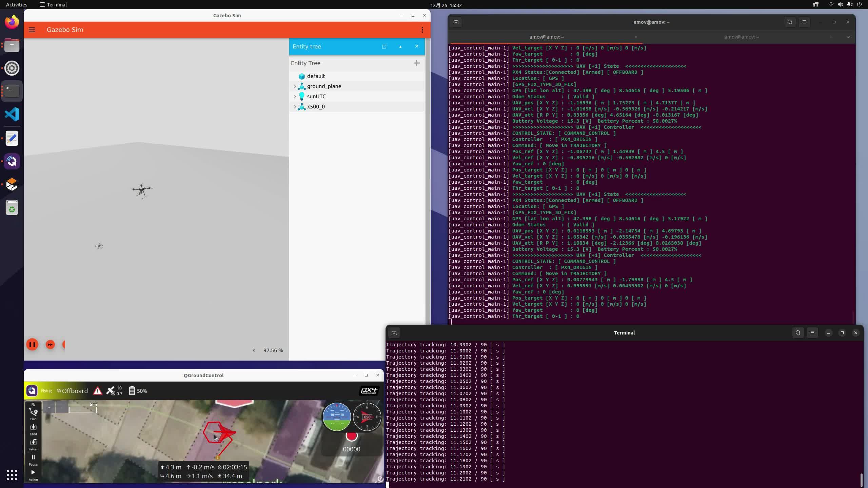Open the Gazebo Sim hamburger menu
The height and width of the screenshot is (488, 868).
pyautogui.click(x=32, y=30)
